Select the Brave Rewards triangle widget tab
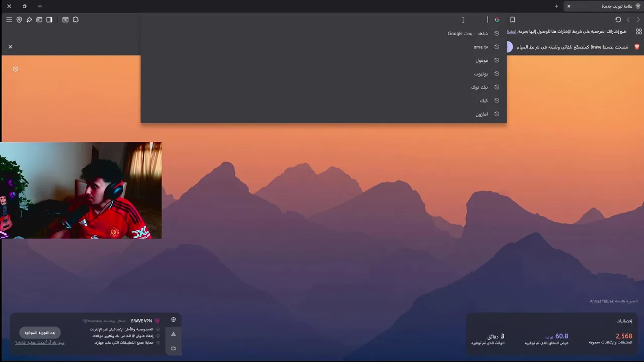 (174, 334)
